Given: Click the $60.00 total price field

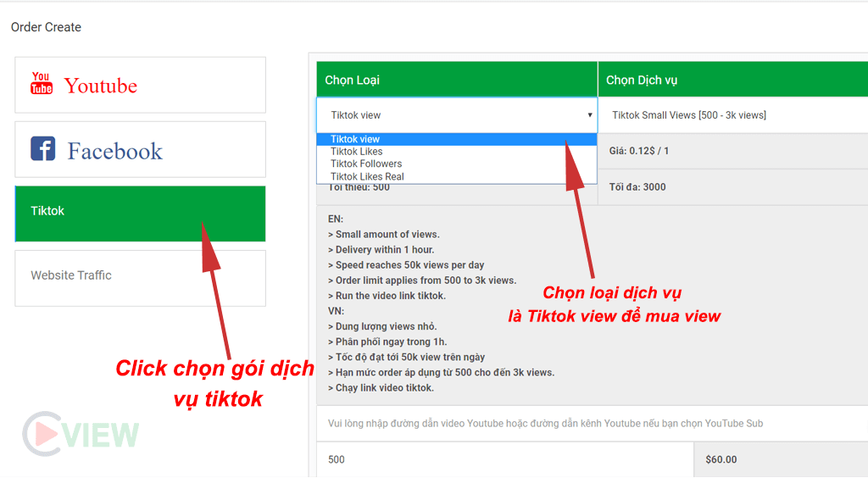Looking at the screenshot, I should click(x=781, y=459).
